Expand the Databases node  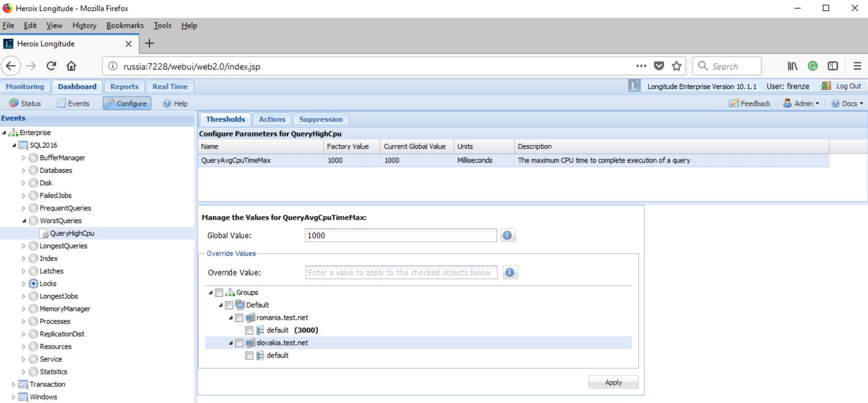coord(24,170)
